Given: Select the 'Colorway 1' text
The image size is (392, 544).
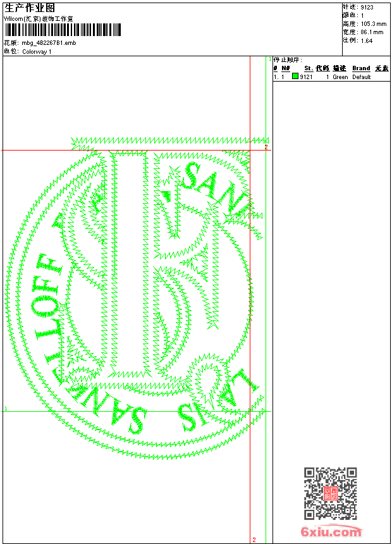Looking at the screenshot, I should [37, 52].
